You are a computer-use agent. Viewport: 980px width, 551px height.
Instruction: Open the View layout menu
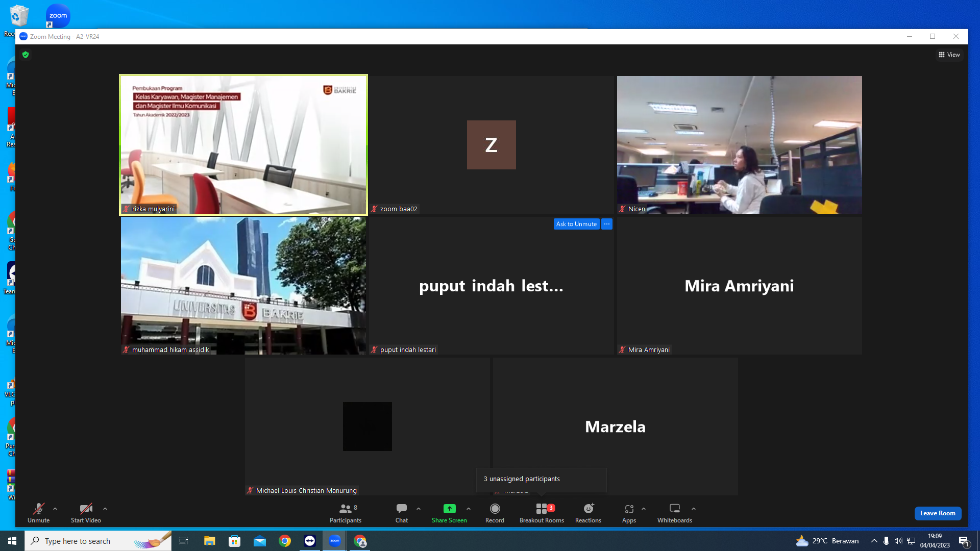coord(949,55)
